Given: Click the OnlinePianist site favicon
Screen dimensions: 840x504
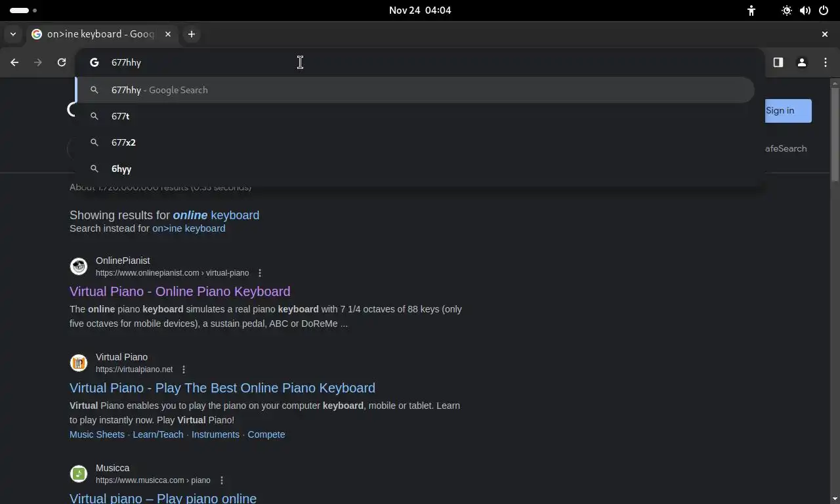Looking at the screenshot, I should click(x=79, y=266).
